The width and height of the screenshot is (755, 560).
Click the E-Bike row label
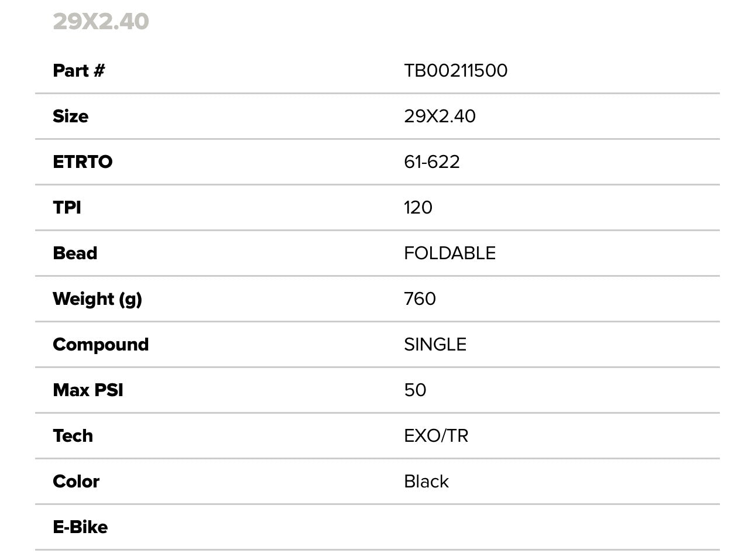click(x=80, y=527)
